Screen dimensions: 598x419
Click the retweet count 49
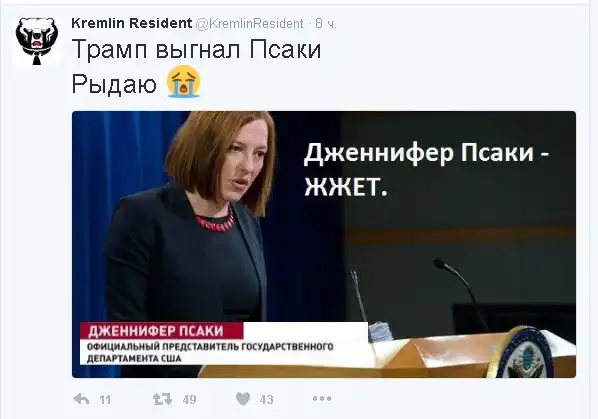click(x=189, y=400)
